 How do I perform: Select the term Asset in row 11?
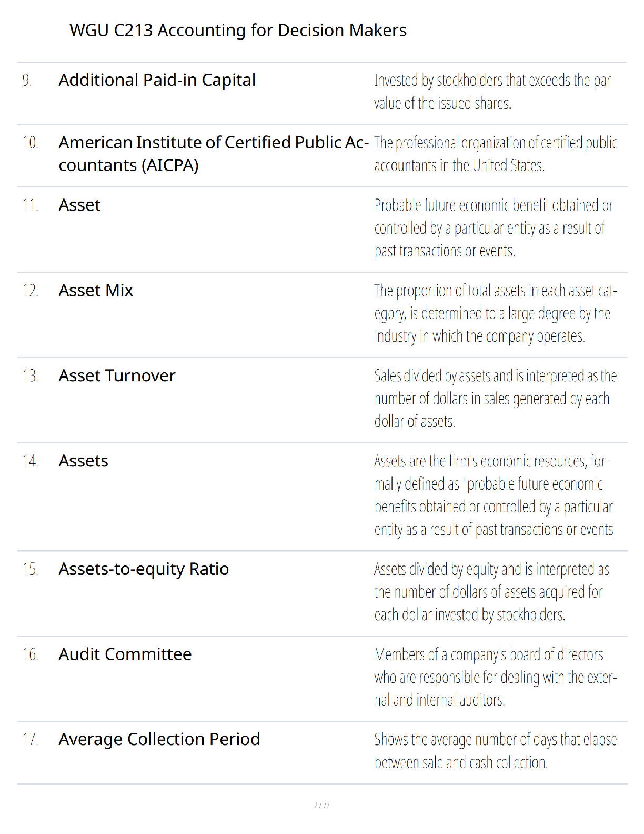click(79, 205)
